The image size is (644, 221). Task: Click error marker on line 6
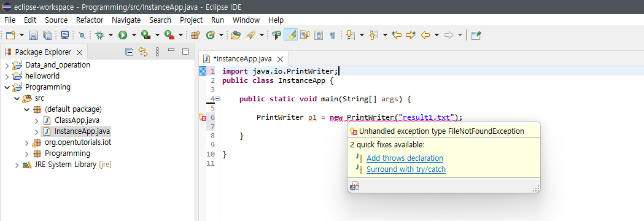tap(203, 117)
